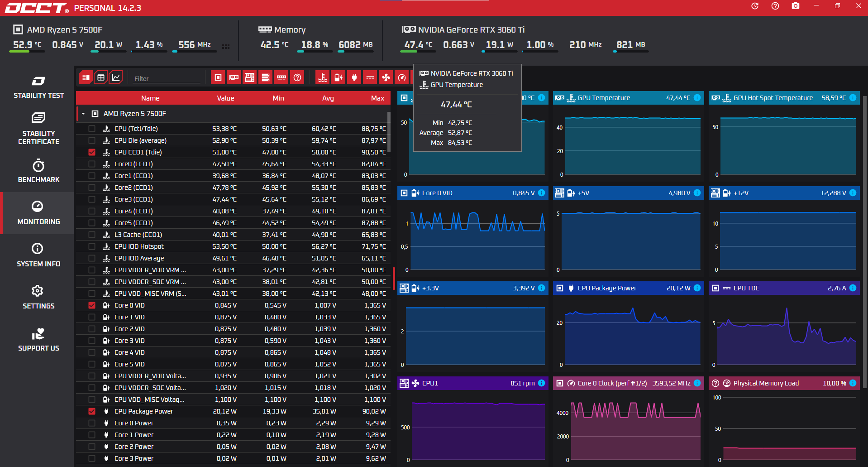Click the sensor list vertical scrollbar
The image size is (868, 467).
click(389, 131)
